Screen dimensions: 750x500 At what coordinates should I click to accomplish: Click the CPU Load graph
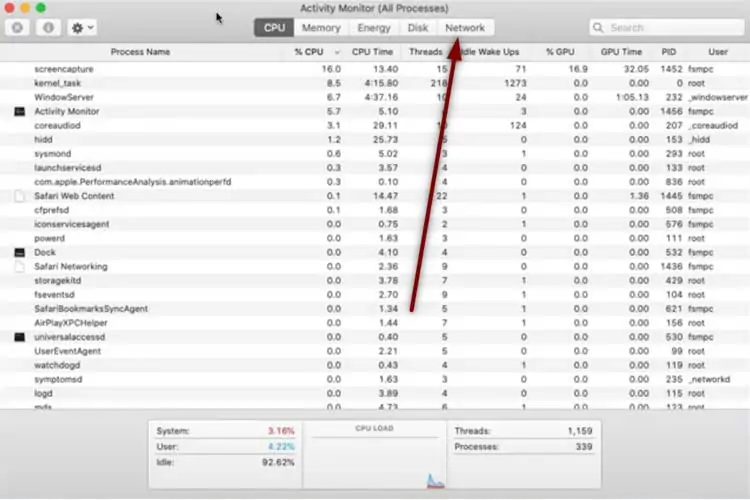point(373,455)
